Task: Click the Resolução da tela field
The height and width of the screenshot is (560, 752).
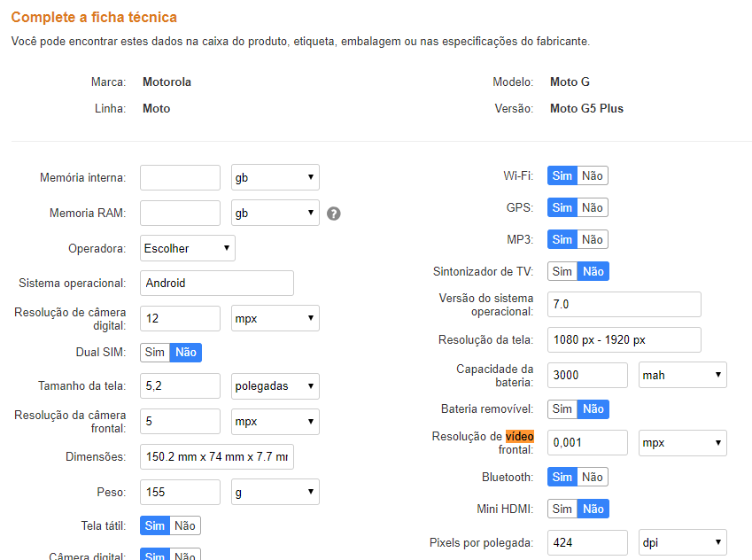Action: pyautogui.click(x=624, y=339)
